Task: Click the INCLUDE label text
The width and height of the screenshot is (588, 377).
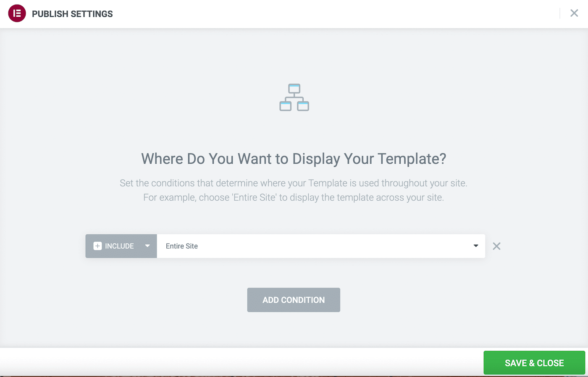Action: (x=119, y=246)
